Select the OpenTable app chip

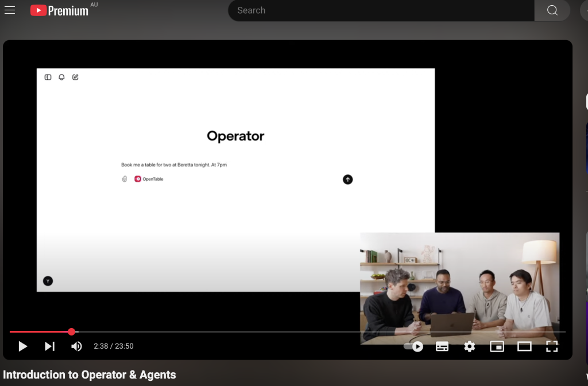pos(149,178)
